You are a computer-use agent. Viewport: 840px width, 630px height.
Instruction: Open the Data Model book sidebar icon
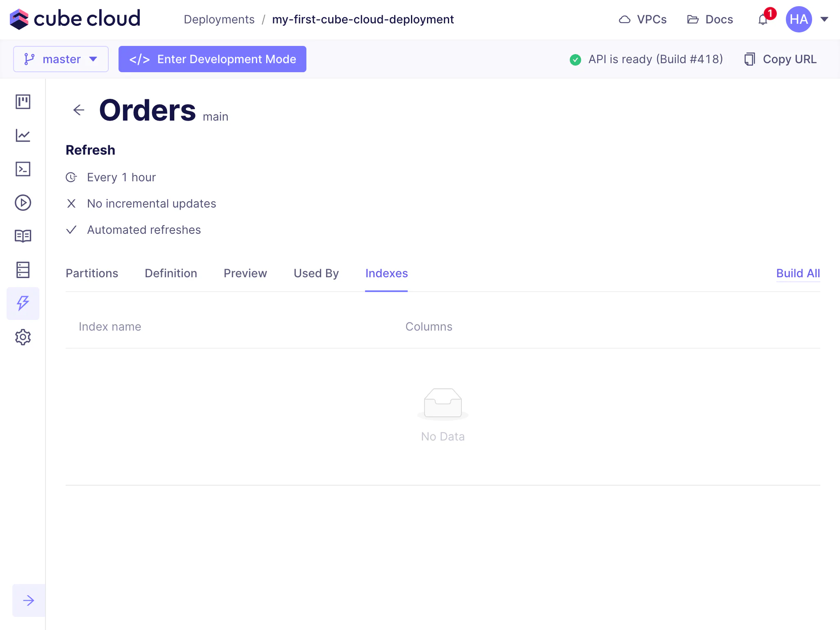[x=23, y=236]
